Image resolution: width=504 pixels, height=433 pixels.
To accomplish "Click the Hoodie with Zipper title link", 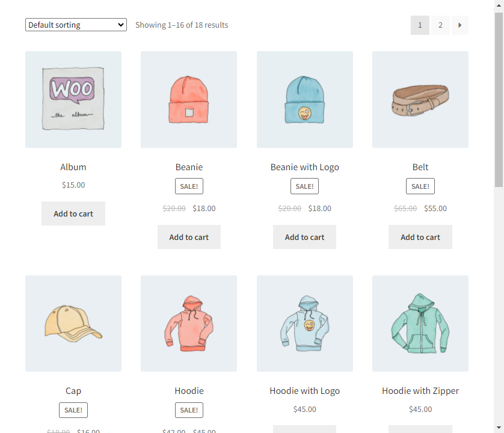I will (420, 391).
